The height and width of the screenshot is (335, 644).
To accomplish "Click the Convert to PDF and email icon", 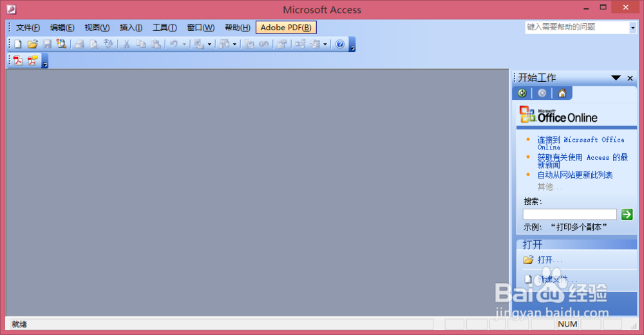I will tap(32, 61).
